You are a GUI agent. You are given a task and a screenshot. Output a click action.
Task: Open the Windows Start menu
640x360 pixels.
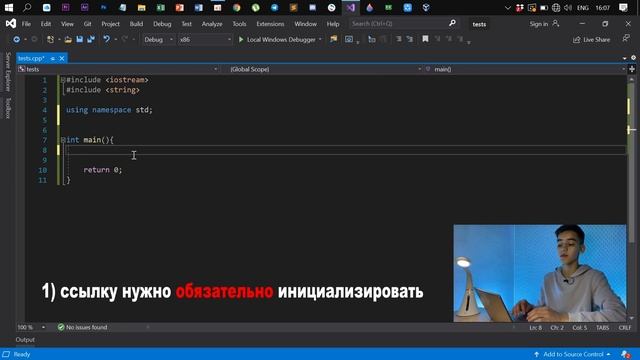pos(9,7)
